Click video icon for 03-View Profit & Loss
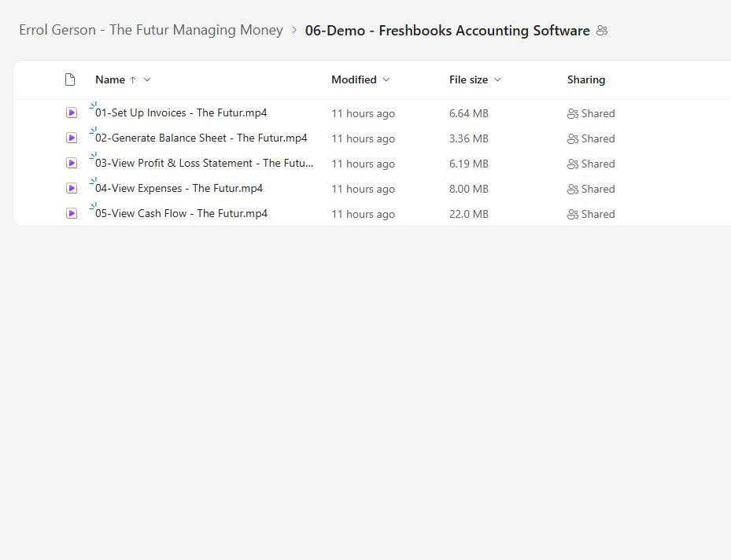731x560 pixels. click(72, 163)
